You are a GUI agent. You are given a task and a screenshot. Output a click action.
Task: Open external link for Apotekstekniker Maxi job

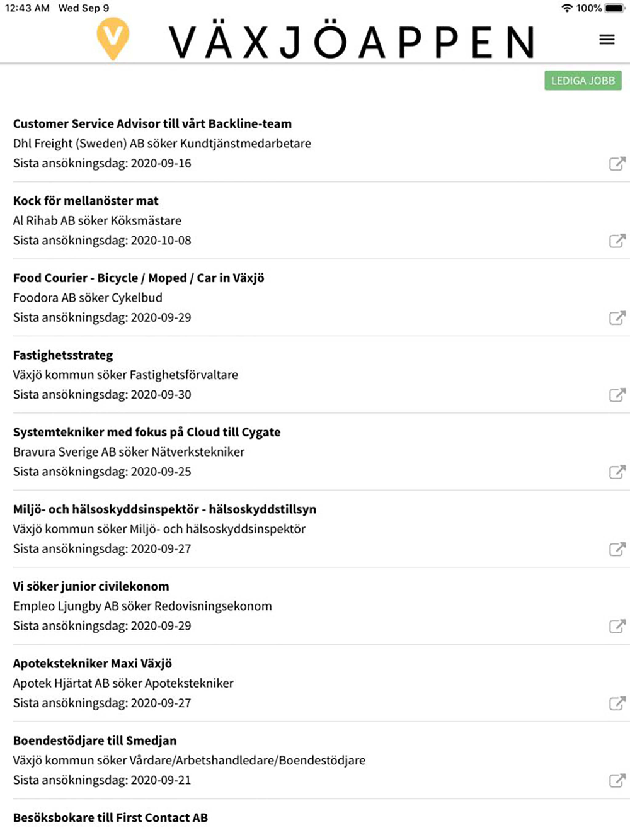[617, 703]
